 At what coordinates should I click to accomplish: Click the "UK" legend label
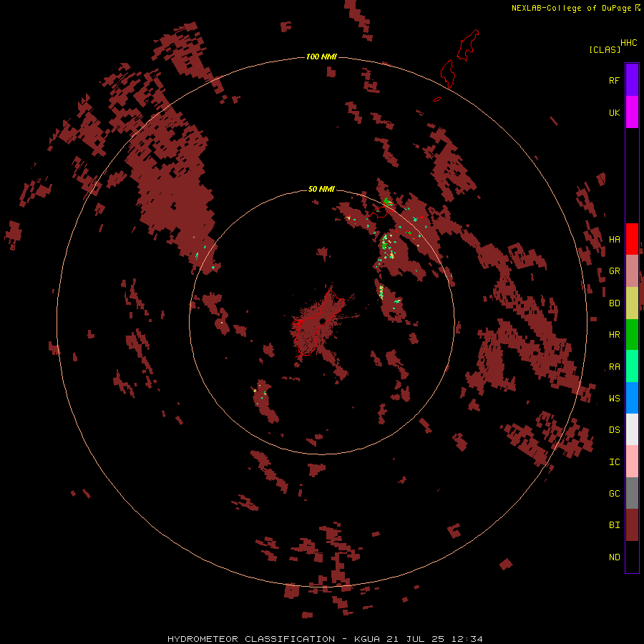coord(614,112)
